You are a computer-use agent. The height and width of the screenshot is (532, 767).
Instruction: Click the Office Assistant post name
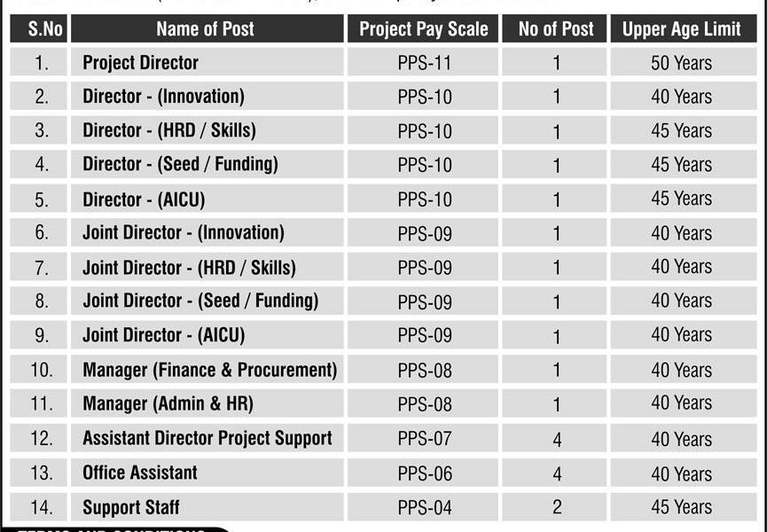click(x=140, y=473)
